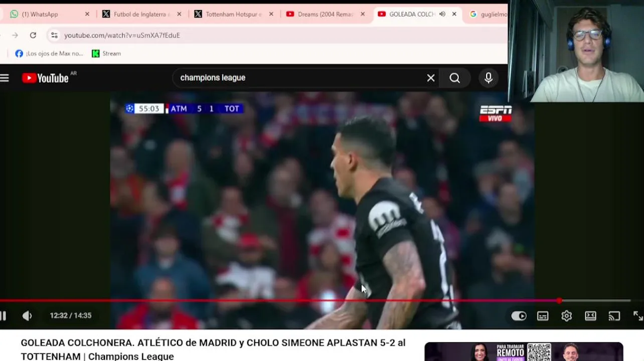The height and width of the screenshot is (361, 644).
Task: Mute the video volume
Action: [x=27, y=315]
